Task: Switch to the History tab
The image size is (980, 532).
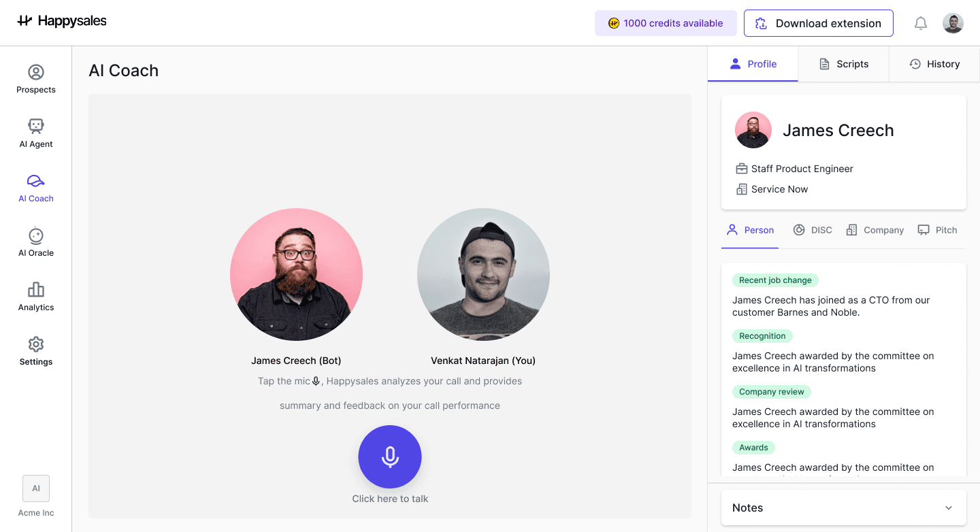Action: pos(934,64)
